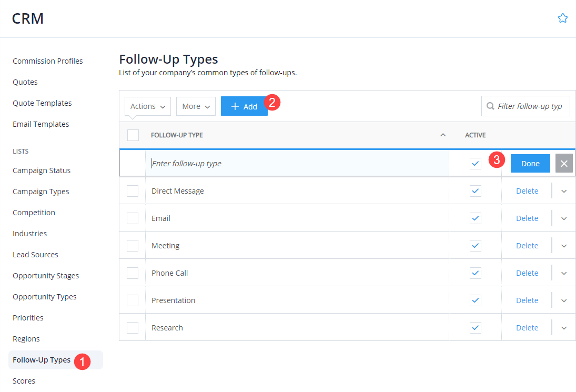Viewport: 576px width, 392px height.
Task: Click the magnifier icon in the filter box
Action: pyautogui.click(x=490, y=106)
